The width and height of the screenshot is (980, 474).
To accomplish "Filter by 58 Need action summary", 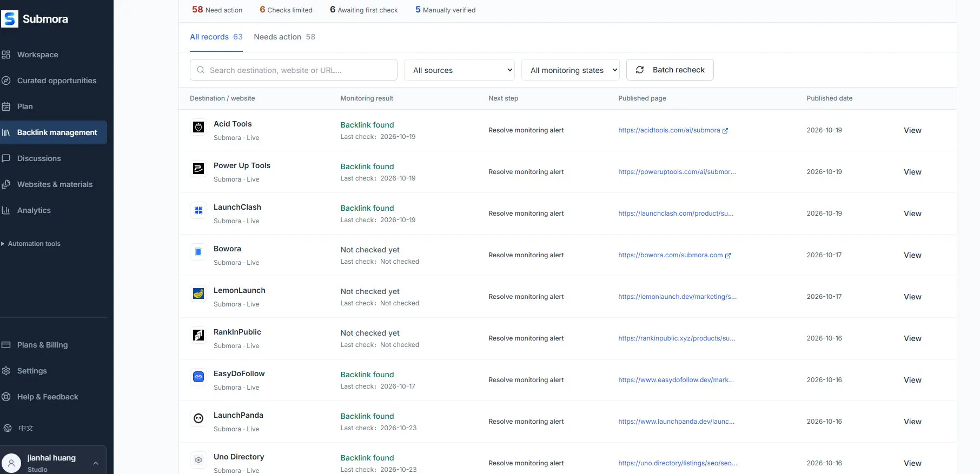I will (217, 10).
